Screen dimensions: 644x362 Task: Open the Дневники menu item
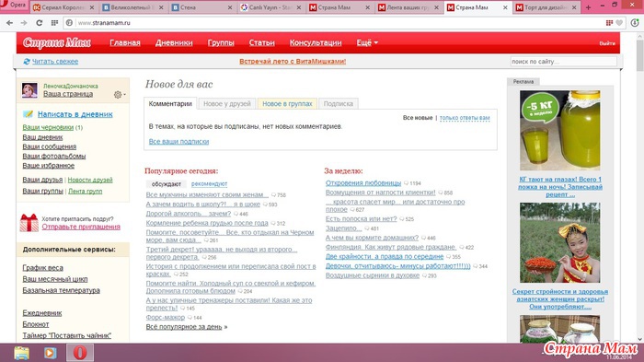click(x=174, y=42)
